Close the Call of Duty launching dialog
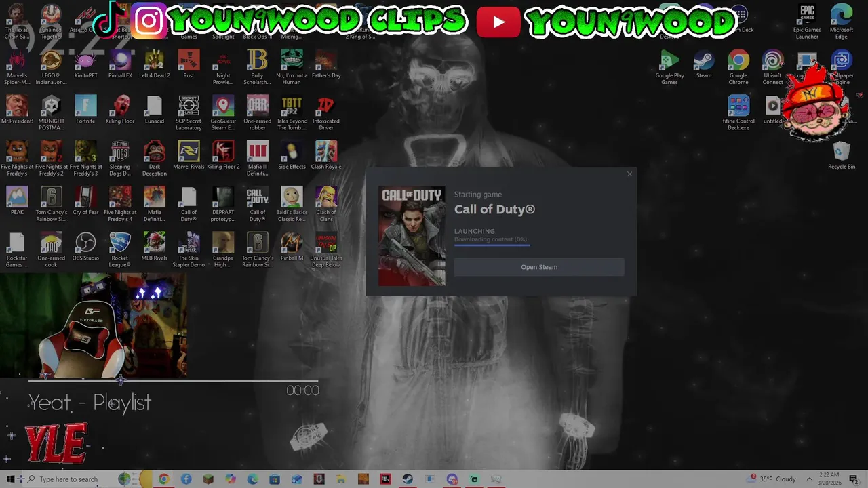The height and width of the screenshot is (488, 868). [629, 174]
